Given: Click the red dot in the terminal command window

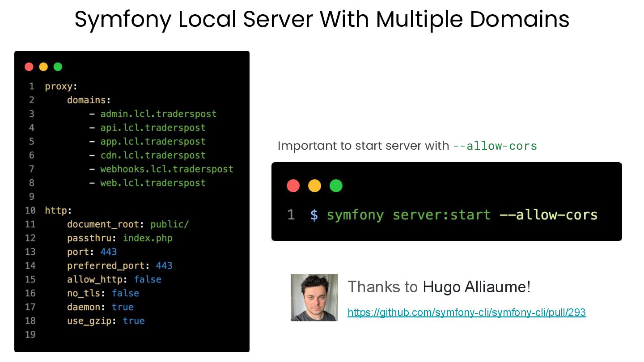Looking at the screenshot, I should [293, 185].
